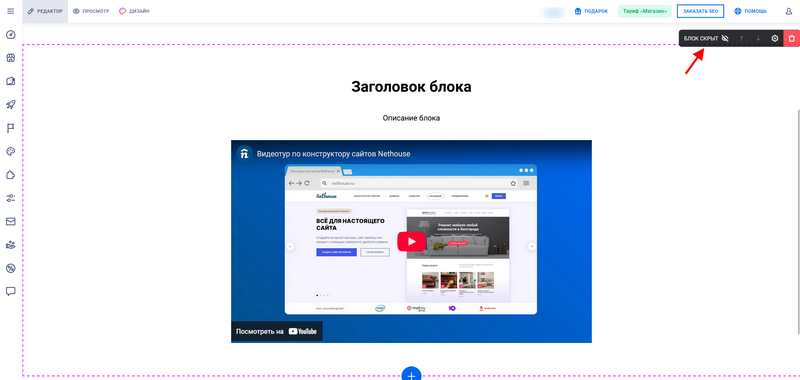Open the envelope mail icon in sidebar
The width and height of the screenshot is (800, 380).
point(11,221)
